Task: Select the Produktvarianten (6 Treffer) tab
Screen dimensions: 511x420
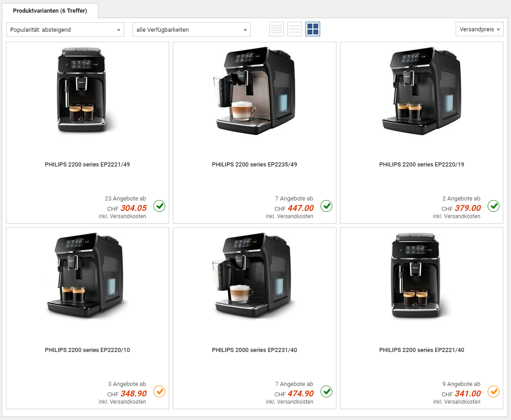Action: 50,11
